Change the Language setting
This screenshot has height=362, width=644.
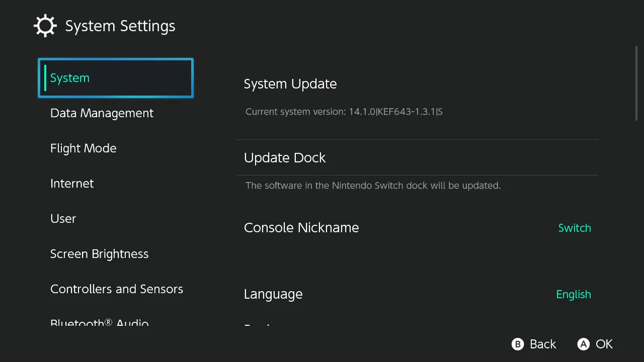click(418, 294)
